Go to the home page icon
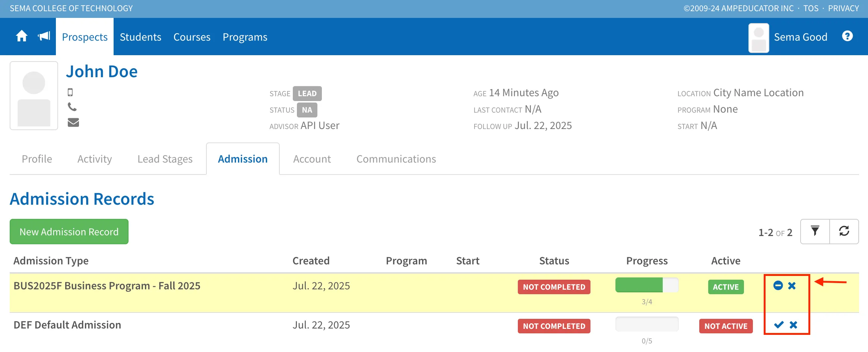This screenshot has height=352, width=868. tap(22, 36)
